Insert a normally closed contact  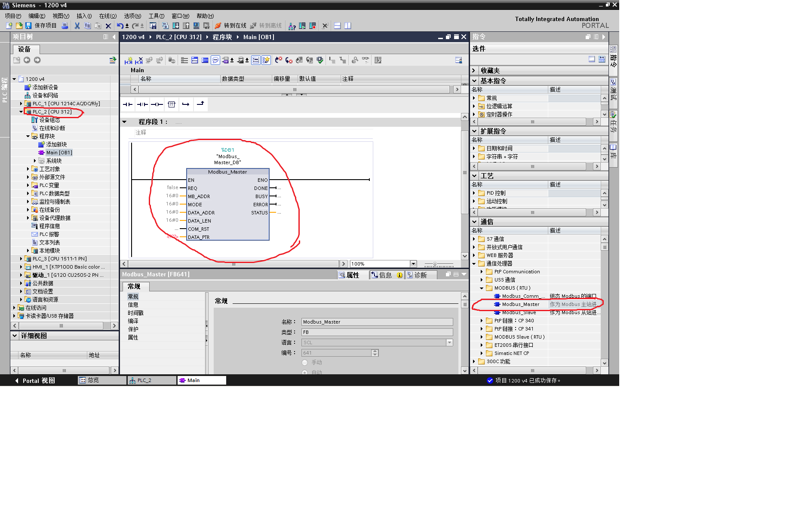pyautogui.click(x=142, y=104)
